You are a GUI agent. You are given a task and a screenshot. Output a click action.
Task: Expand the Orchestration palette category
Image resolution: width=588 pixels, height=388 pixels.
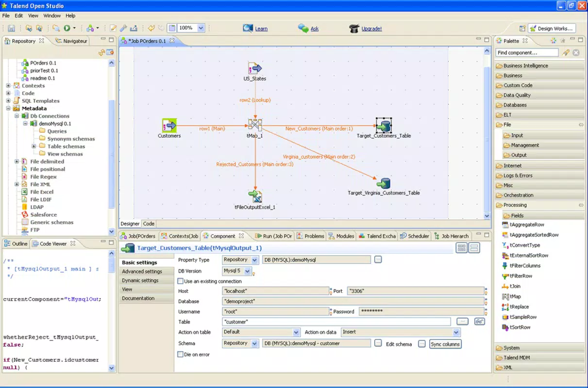click(539, 195)
